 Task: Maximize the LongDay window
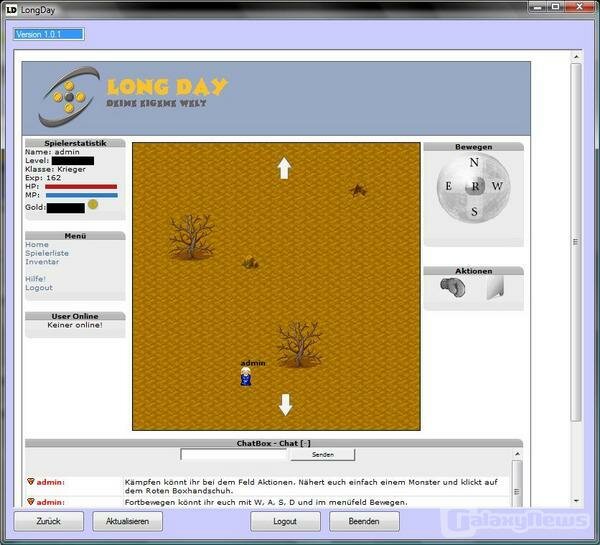(x=556, y=7)
